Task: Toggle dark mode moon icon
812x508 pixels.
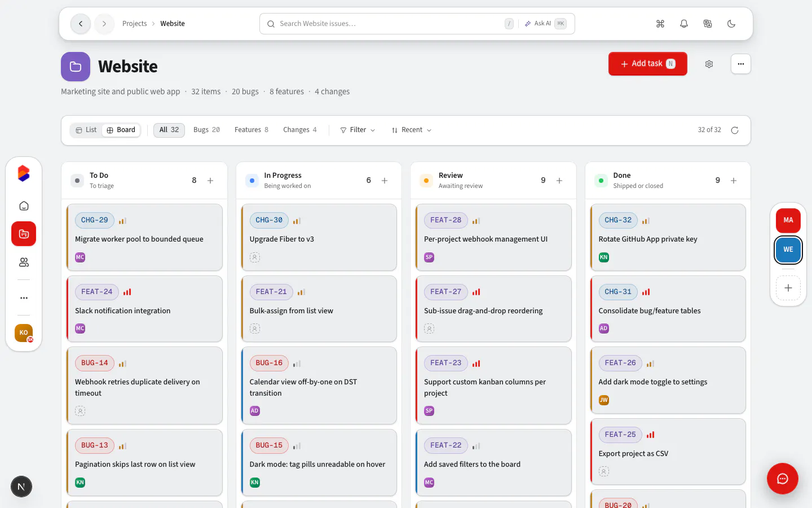Action: point(731,24)
